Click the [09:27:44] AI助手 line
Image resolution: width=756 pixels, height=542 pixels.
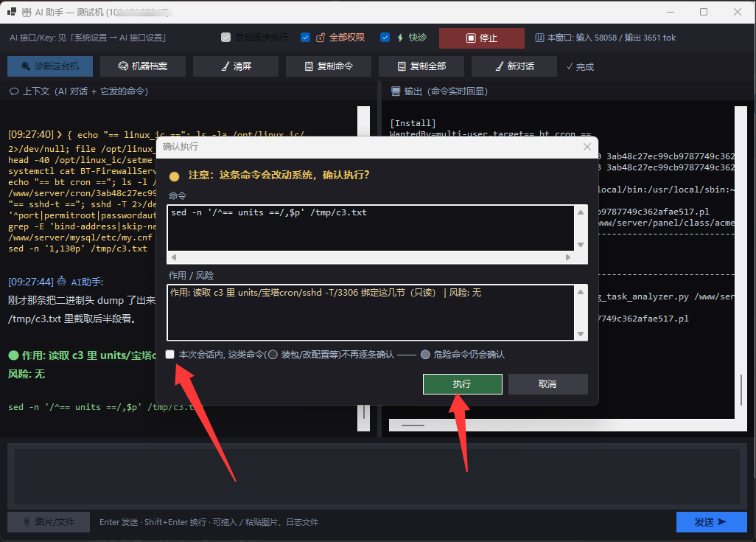56,282
